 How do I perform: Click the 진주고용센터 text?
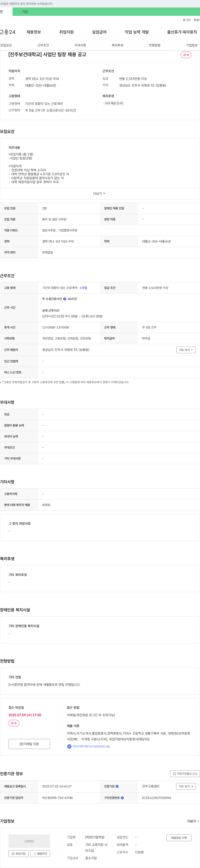(x=151, y=786)
